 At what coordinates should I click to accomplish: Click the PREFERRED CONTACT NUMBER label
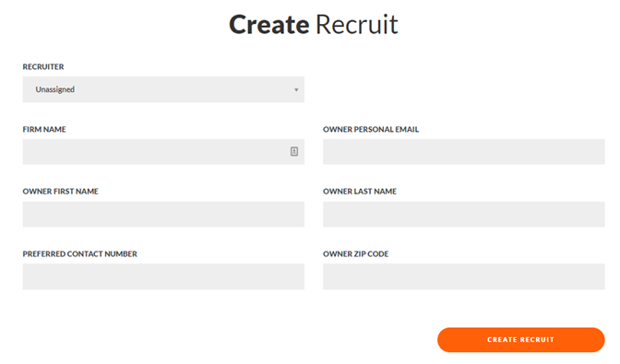pos(80,253)
